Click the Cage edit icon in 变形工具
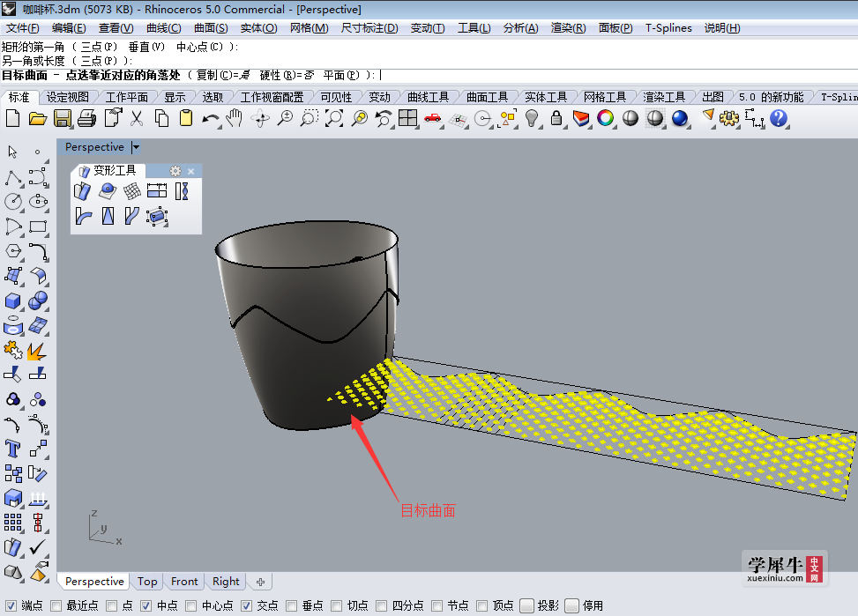This screenshot has height=616, width=858. point(157,216)
